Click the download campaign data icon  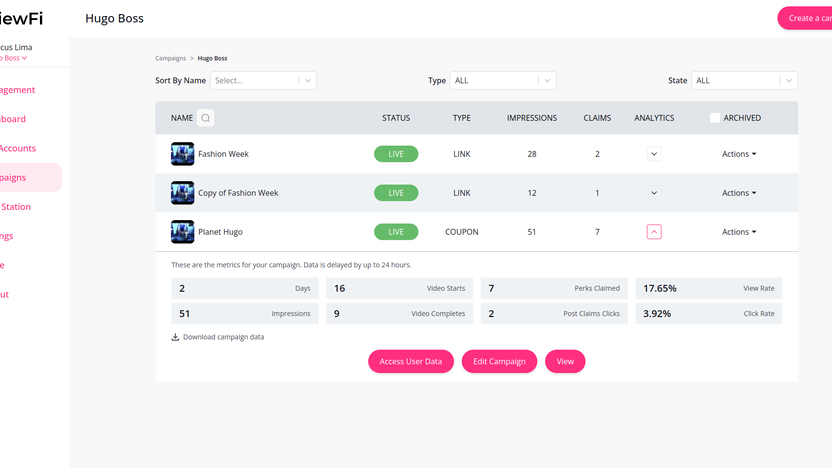point(175,337)
